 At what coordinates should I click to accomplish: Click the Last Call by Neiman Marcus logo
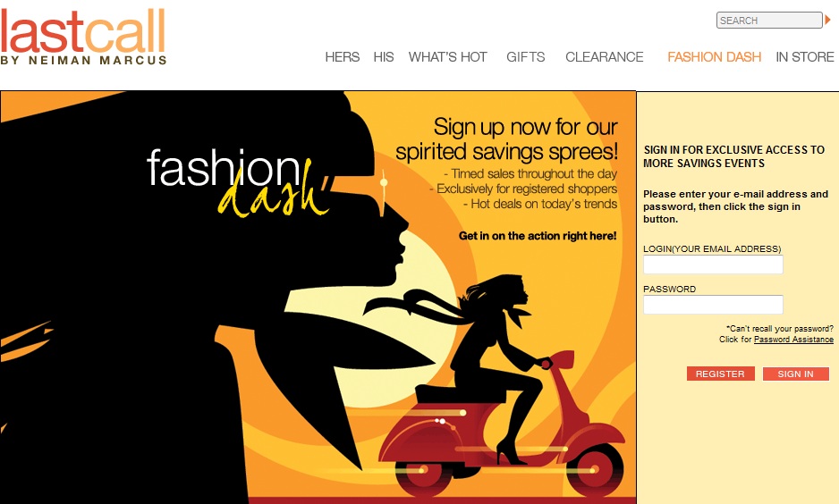83,37
